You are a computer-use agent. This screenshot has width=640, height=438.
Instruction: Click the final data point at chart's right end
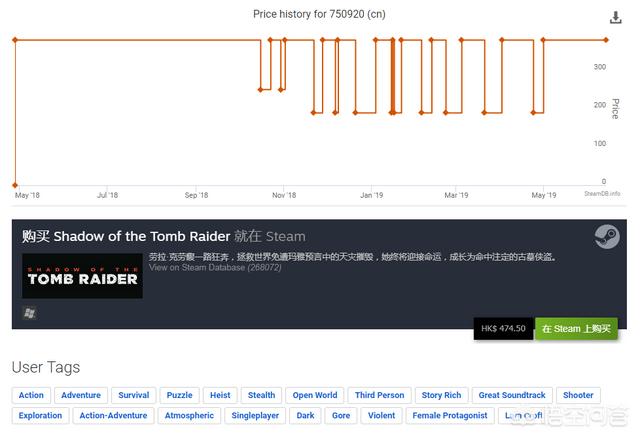[606, 40]
